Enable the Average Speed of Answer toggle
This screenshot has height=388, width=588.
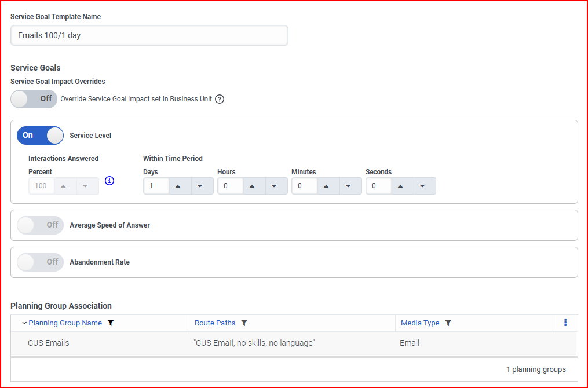40,225
